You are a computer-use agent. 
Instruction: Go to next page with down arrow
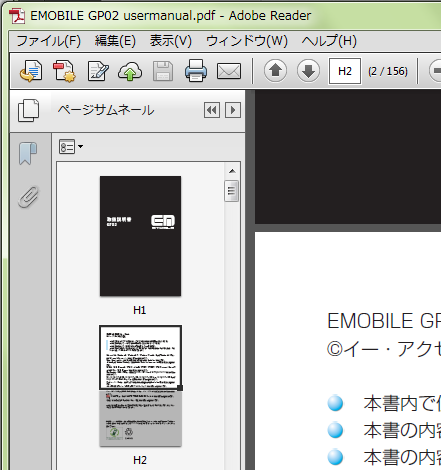coord(308,71)
